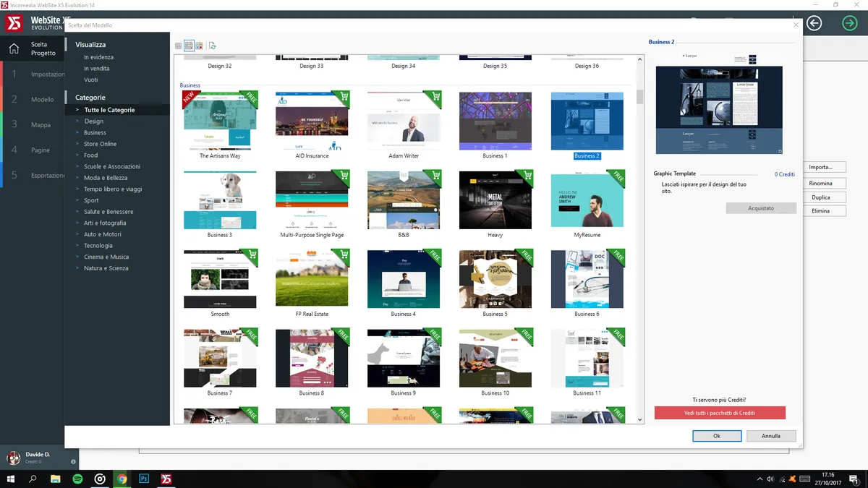Select Tutte le Categorie
This screenshot has height=488, width=868.
point(117,110)
